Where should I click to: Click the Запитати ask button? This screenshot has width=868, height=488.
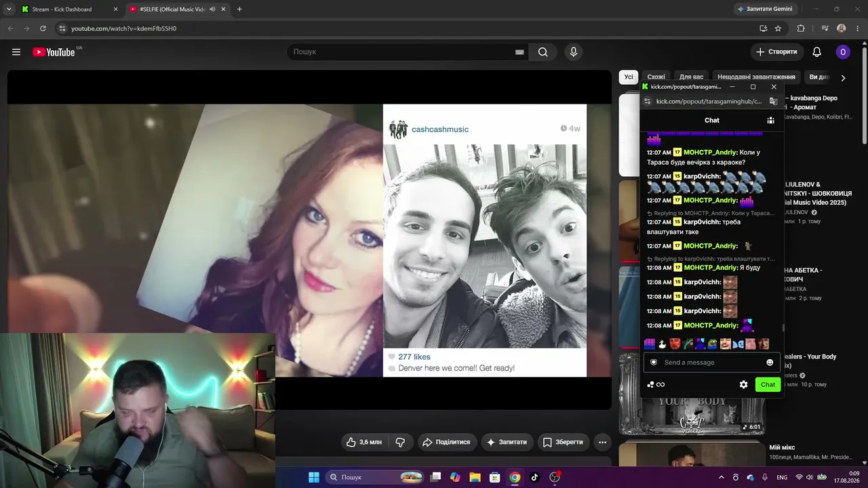(506, 442)
